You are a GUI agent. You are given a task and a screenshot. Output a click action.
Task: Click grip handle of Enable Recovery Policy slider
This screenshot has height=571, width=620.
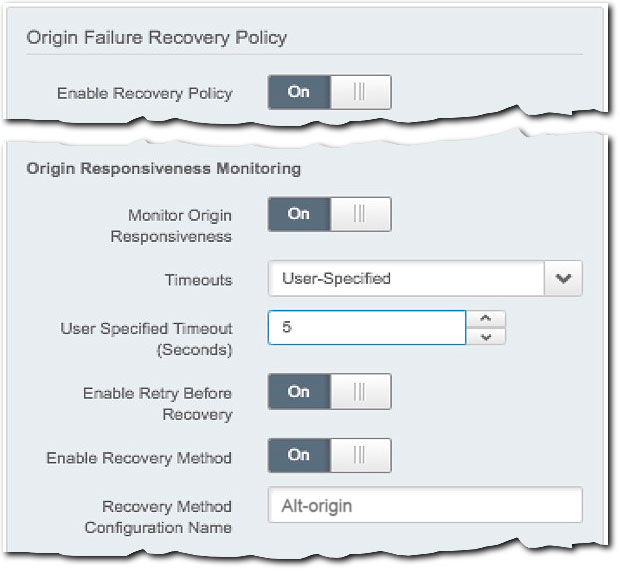(x=360, y=92)
